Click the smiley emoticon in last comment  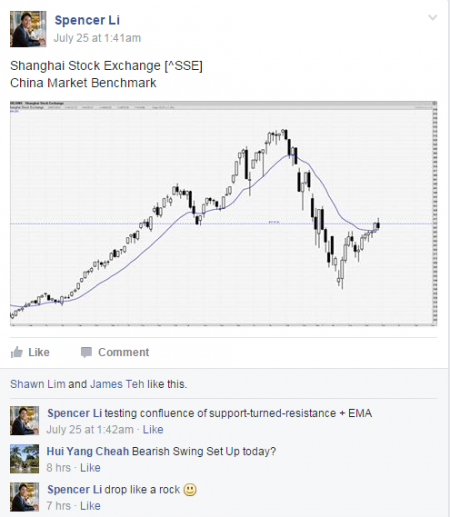pyautogui.click(x=190, y=490)
